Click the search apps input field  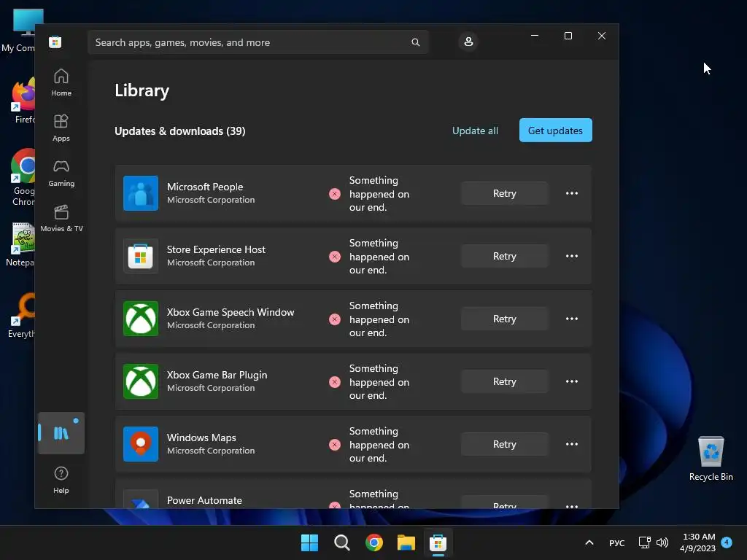pyautogui.click(x=258, y=42)
